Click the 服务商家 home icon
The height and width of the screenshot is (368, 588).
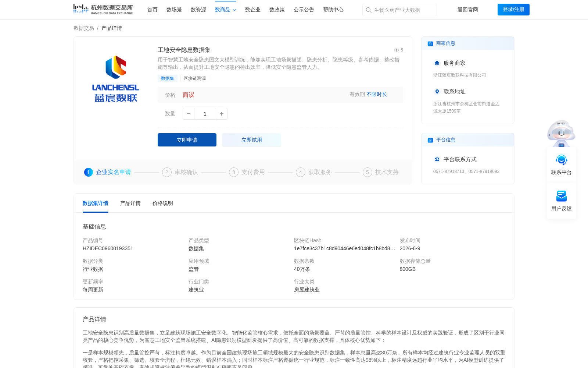437,63
